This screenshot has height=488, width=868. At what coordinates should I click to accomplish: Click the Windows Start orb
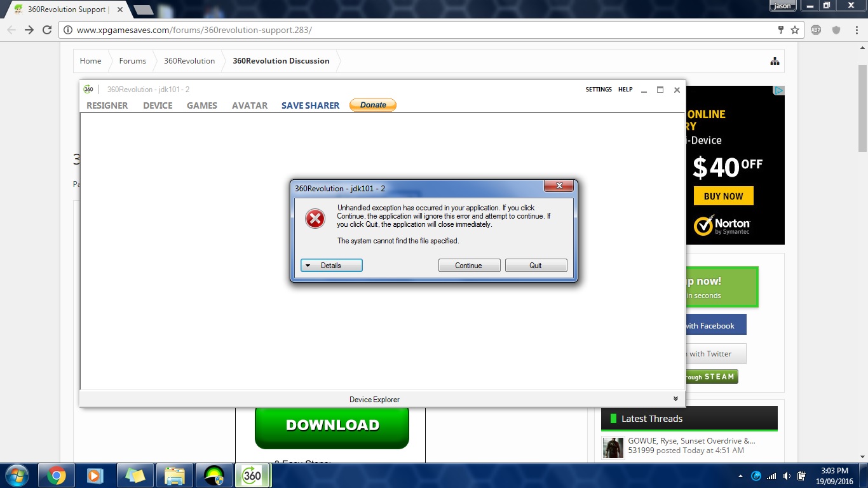click(17, 475)
